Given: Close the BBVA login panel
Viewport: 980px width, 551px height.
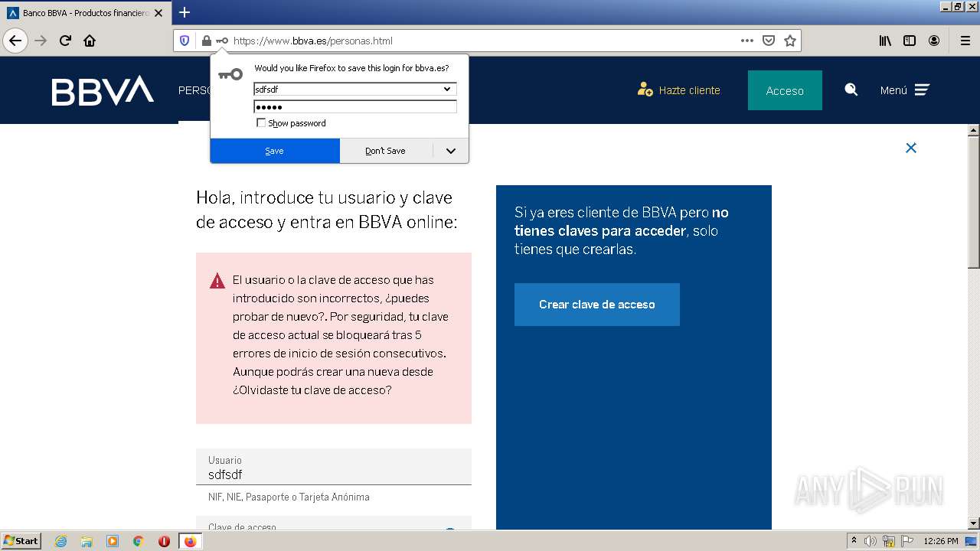Looking at the screenshot, I should (911, 148).
